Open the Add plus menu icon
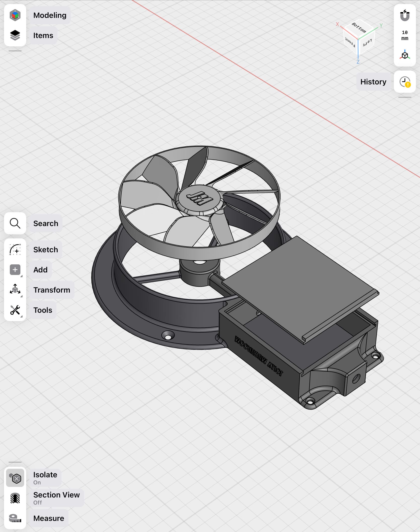Screen dimensions: 420x532 coord(15,270)
